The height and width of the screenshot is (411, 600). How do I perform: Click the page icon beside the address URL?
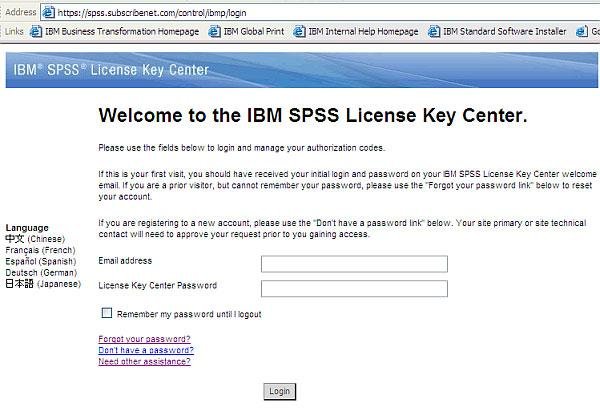coord(49,12)
